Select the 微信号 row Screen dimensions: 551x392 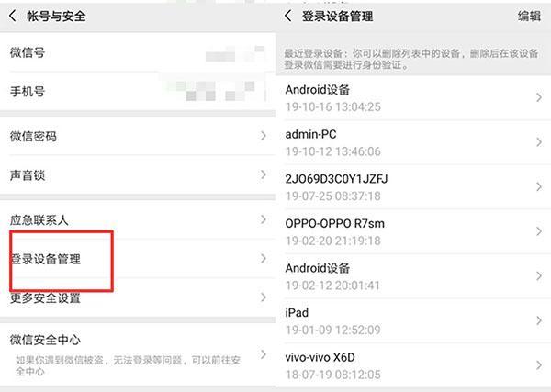pos(138,52)
